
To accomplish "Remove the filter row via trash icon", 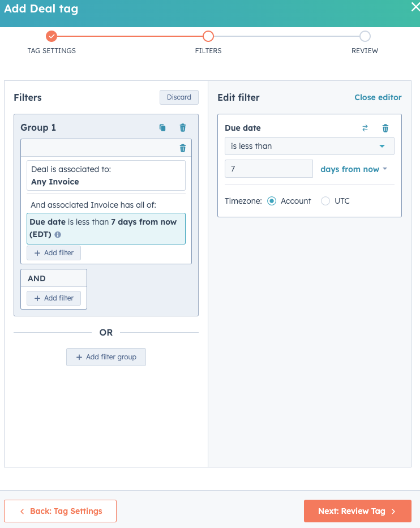I will coord(182,148).
